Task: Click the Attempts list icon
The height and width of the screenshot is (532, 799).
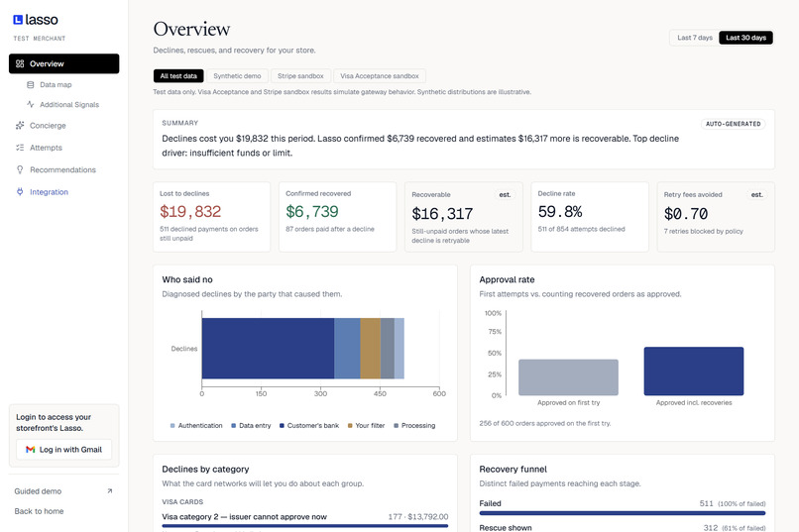Action: click(x=20, y=148)
